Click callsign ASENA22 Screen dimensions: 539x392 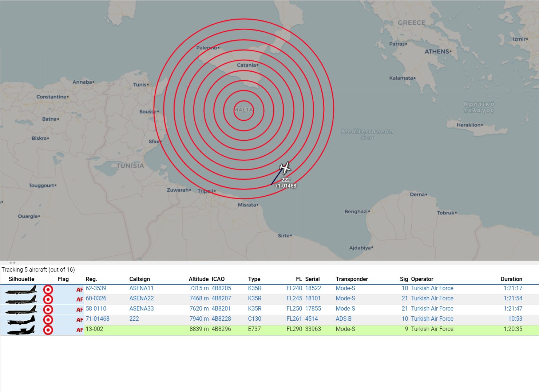142,298
